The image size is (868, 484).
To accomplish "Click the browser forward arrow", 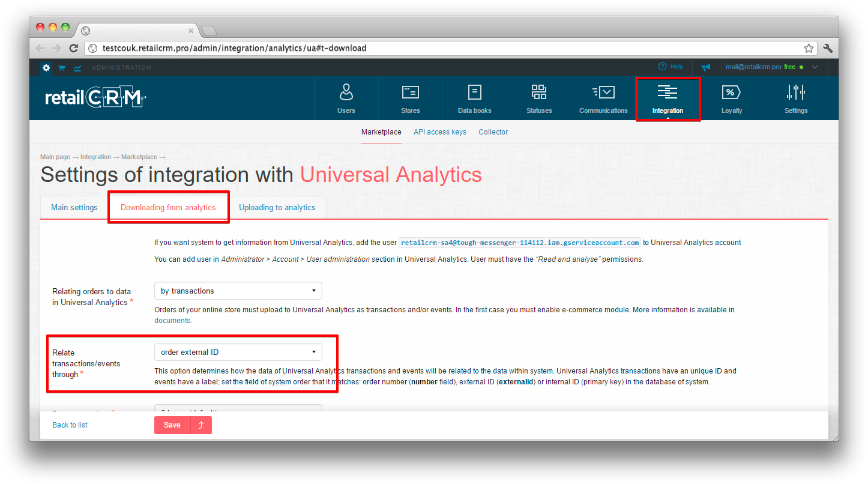I will (x=56, y=48).
